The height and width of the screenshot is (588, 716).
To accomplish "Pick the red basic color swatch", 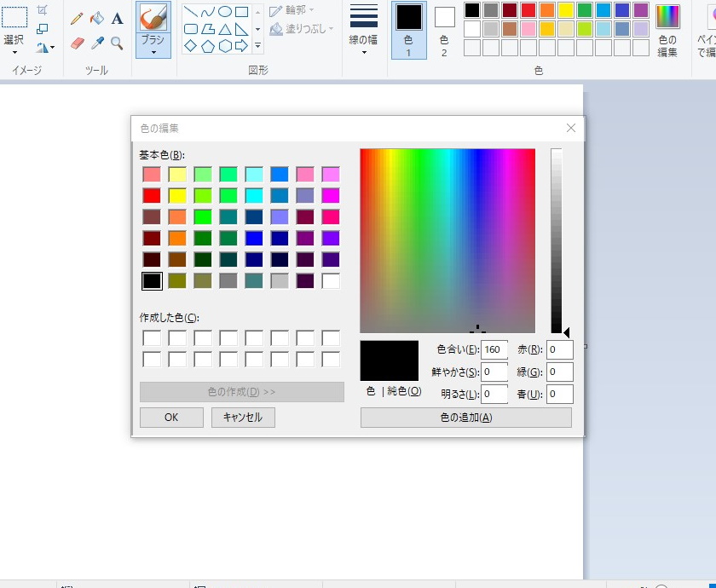I will [152, 195].
